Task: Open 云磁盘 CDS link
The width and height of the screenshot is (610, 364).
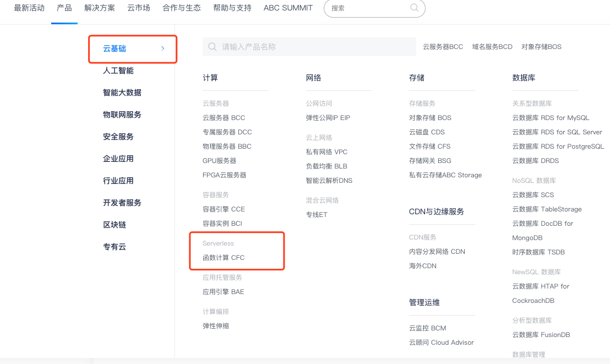Action: 427,132
